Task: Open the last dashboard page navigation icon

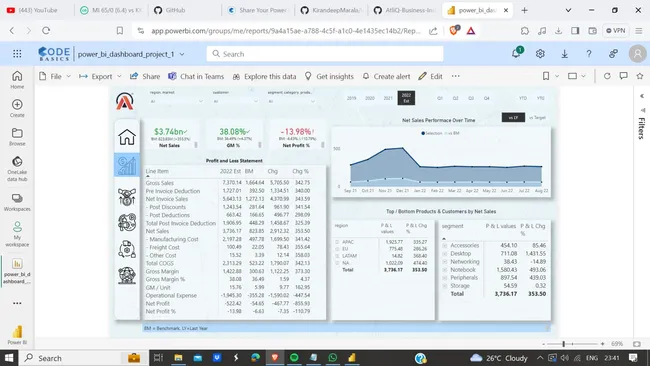Action: [x=127, y=275]
